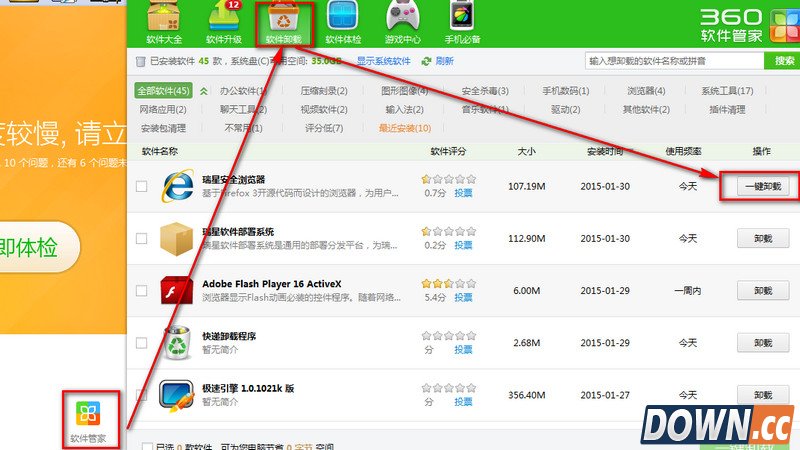Select the 系统工具(17) category
The image size is (800, 450).
coord(727,91)
